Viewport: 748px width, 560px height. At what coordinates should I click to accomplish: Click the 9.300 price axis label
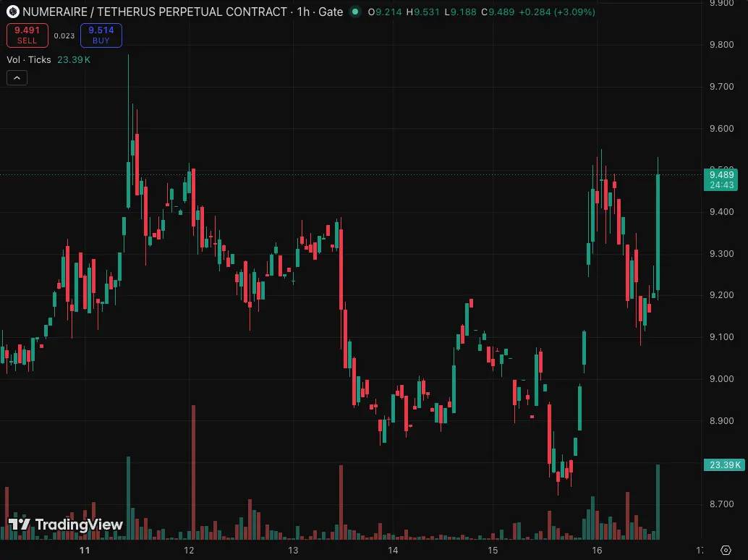(722, 254)
